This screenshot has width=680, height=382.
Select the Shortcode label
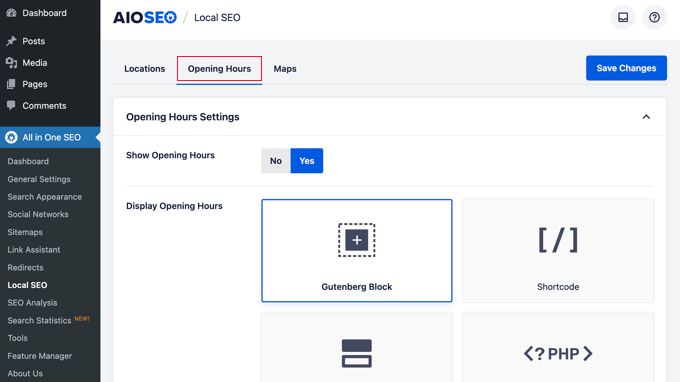558,287
